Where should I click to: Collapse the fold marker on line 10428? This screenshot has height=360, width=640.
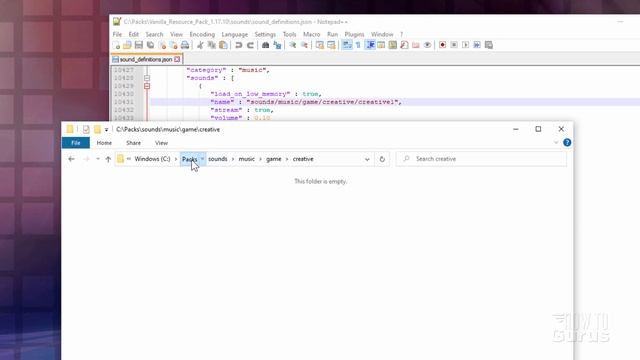point(147,78)
